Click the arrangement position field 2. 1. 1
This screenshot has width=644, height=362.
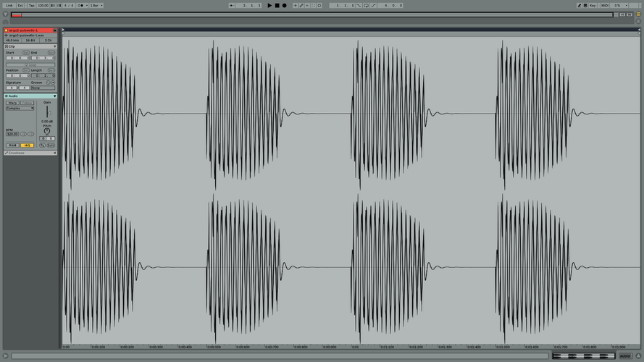[x=251, y=5]
